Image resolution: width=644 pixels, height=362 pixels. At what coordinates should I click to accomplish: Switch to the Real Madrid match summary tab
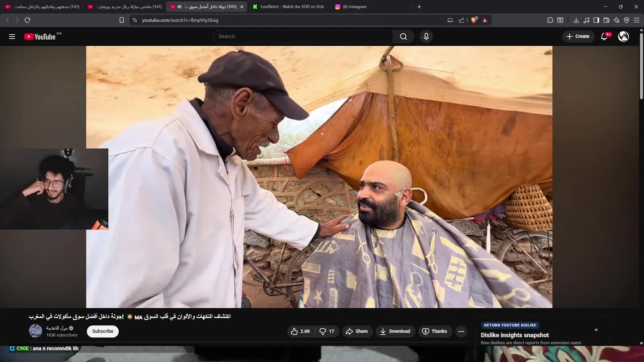(x=125, y=7)
